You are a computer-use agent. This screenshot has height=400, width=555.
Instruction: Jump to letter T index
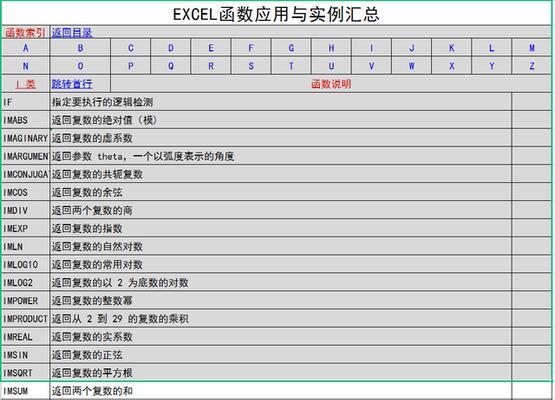[x=291, y=66]
